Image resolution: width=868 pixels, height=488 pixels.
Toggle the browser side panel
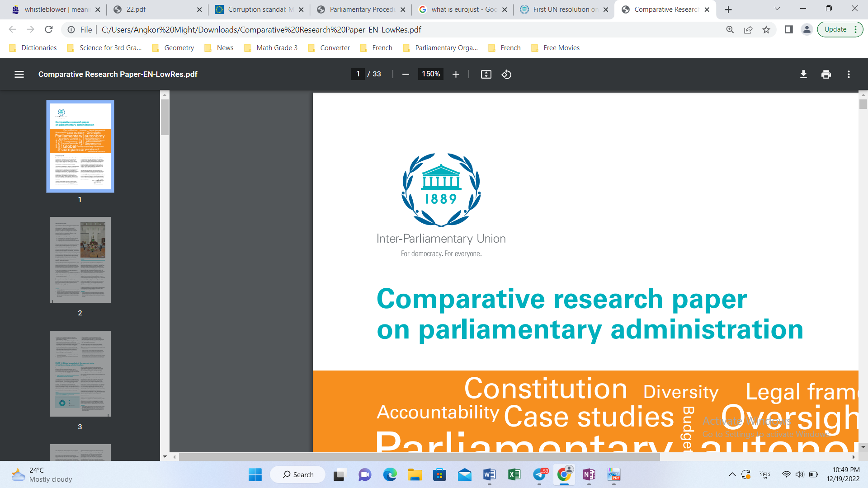789,29
